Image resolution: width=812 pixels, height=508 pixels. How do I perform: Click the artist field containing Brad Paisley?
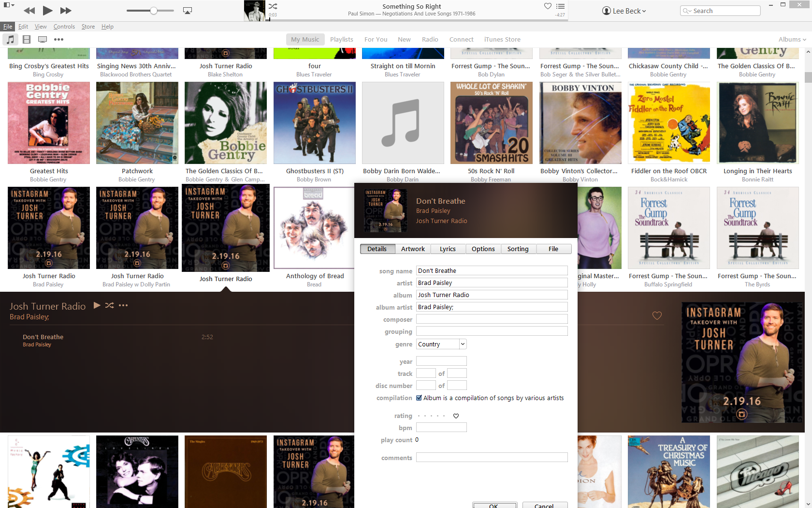pos(492,283)
